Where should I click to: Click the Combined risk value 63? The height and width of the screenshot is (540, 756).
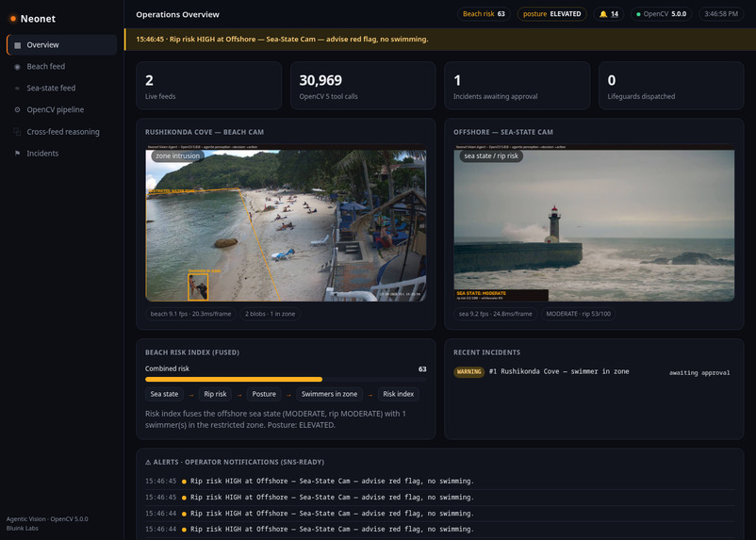tap(422, 369)
